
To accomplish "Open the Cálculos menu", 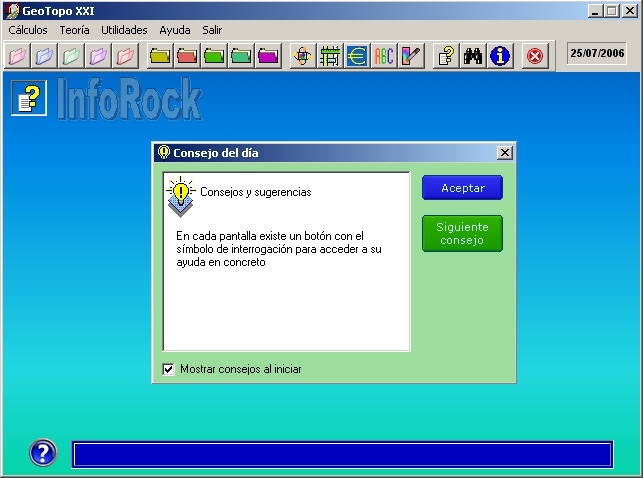I will click(x=28, y=30).
